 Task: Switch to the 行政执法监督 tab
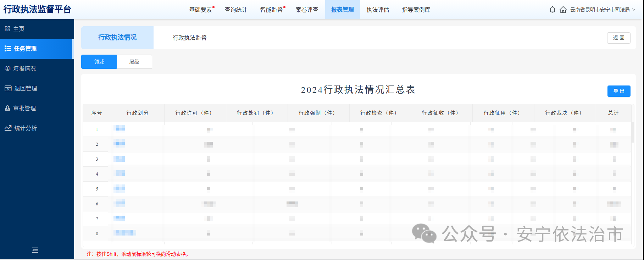189,38
